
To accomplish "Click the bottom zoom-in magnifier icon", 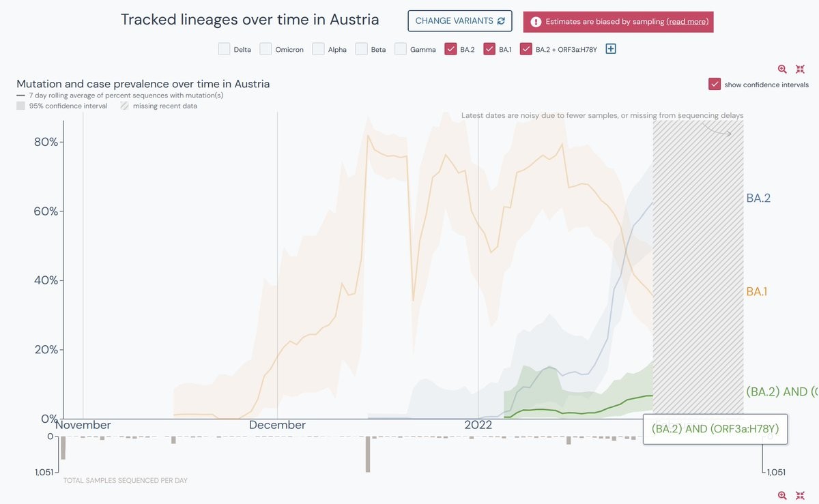I will point(782,496).
